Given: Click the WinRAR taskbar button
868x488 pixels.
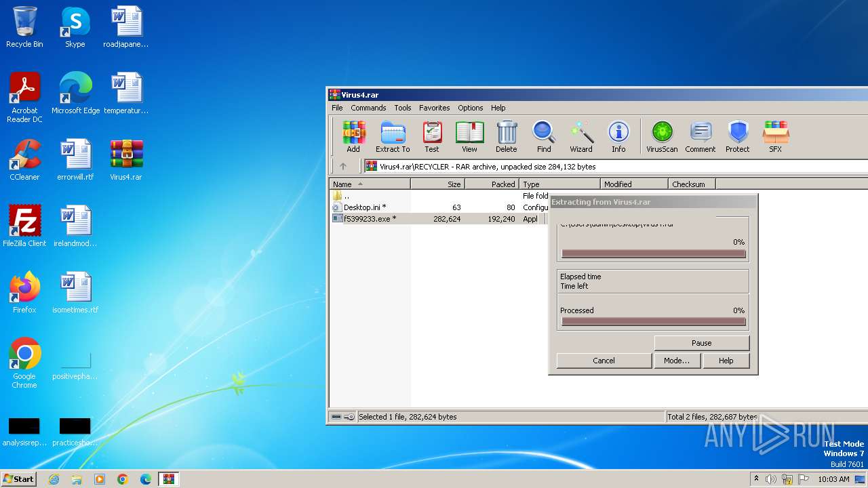Looking at the screenshot, I should (168, 479).
